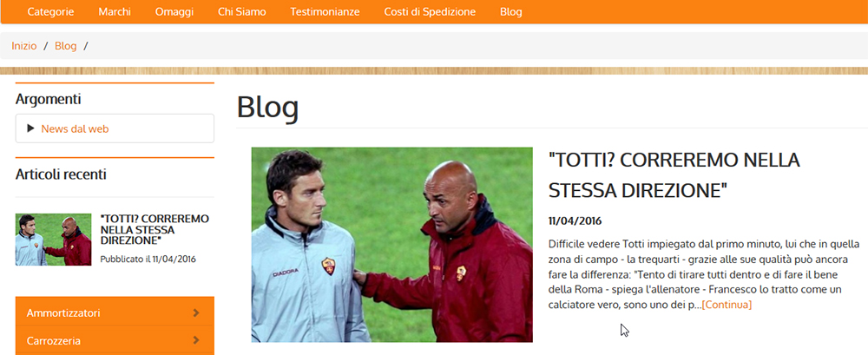Open News dal web topic link
The height and width of the screenshot is (355, 868).
click(x=75, y=129)
